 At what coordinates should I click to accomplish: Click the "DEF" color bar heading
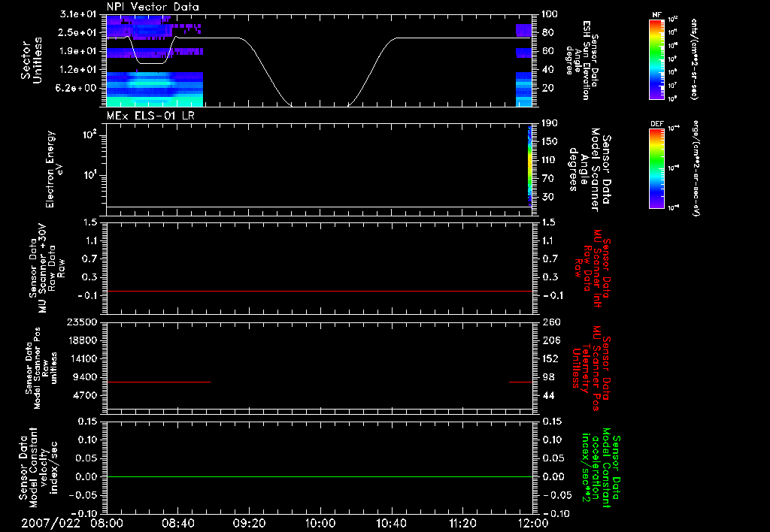point(656,124)
